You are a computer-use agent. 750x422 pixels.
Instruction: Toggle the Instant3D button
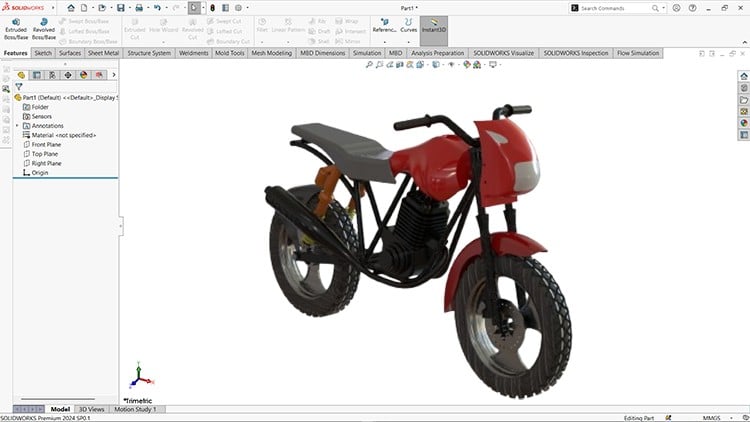click(433, 27)
